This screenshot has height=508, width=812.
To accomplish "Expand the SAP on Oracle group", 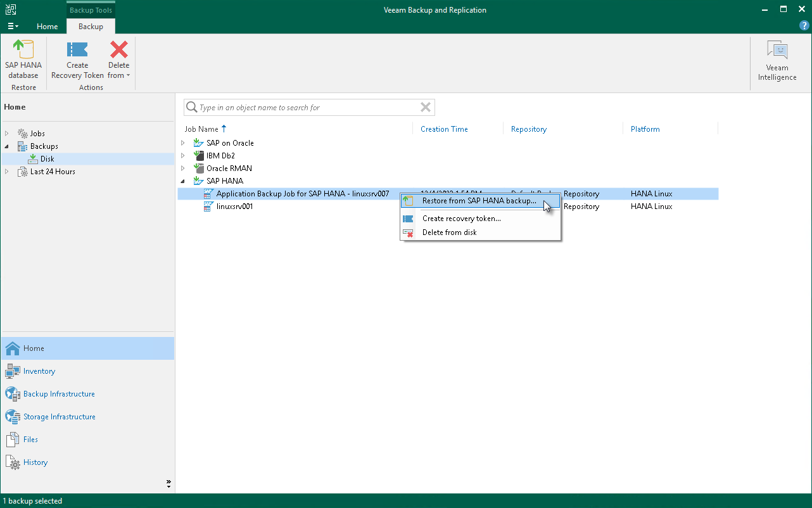I will pos(183,143).
